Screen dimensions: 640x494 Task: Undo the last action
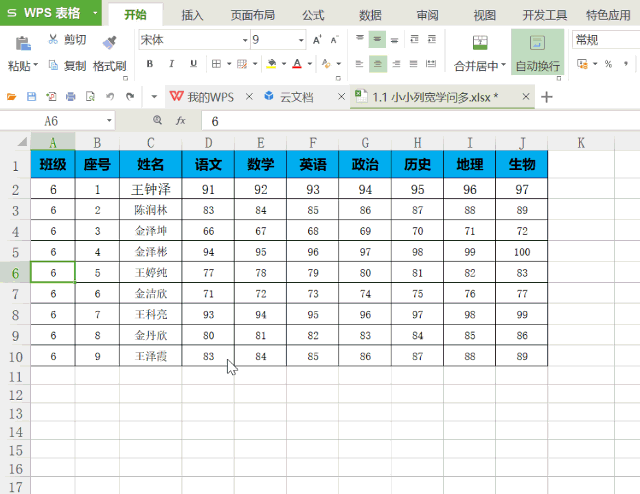[x=110, y=97]
